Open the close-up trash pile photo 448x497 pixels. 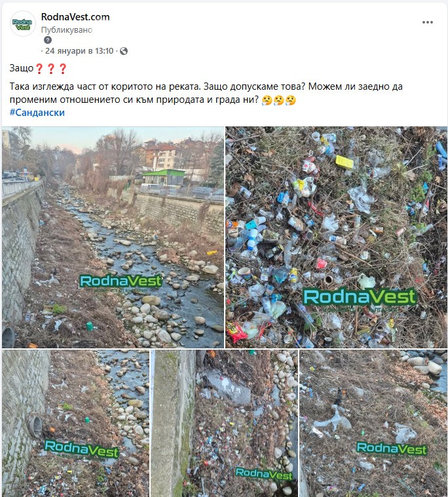pyautogui.click(x=336, y=237)
